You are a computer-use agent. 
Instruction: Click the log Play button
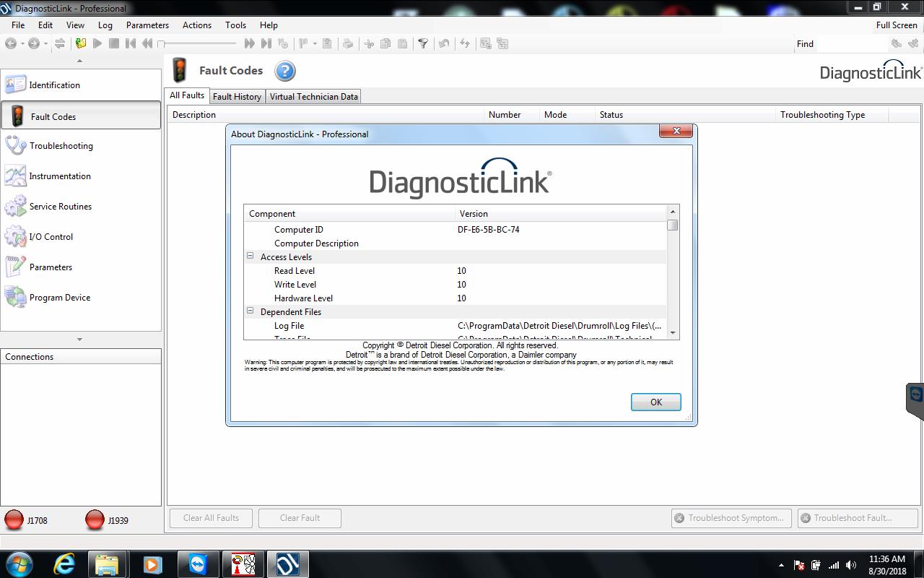click(x=97, y=43)
